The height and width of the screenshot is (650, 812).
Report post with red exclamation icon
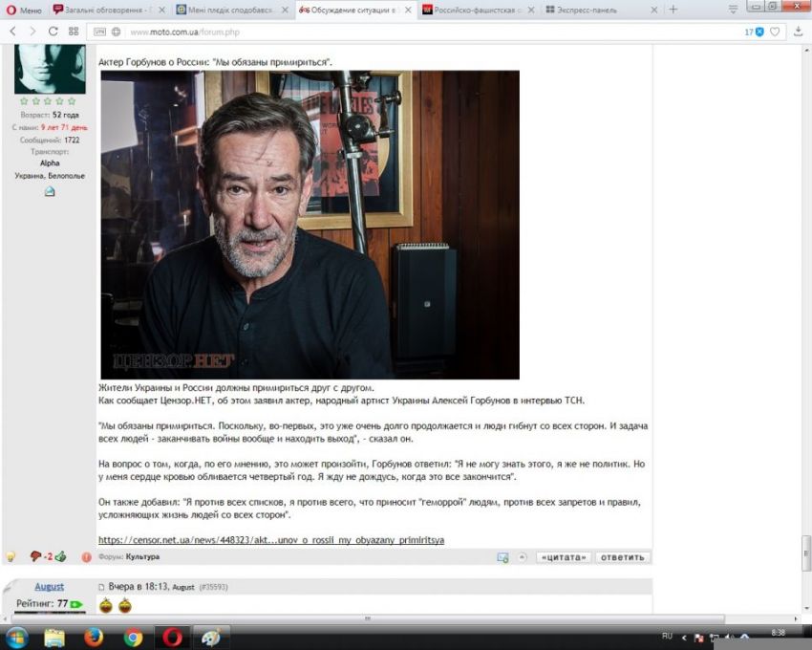86,557
